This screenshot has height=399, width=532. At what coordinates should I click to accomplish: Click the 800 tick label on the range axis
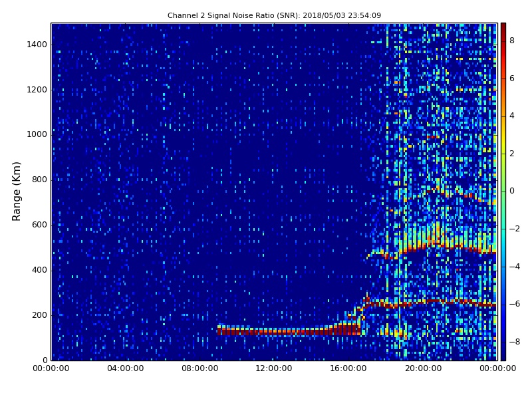click(x=39, y=180)
